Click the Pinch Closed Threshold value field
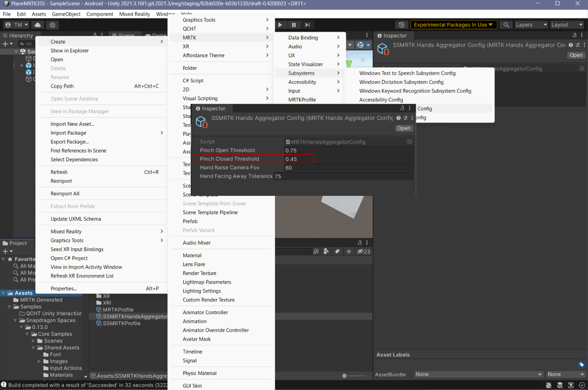The height and width of the screenshot is (390, 588). [x=349, y=159]
